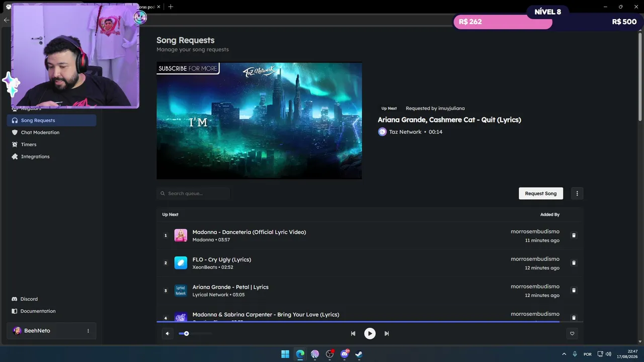Open the BeehNeto account options menu
Screen dimensions: 644x362
[x=88, y=331]
